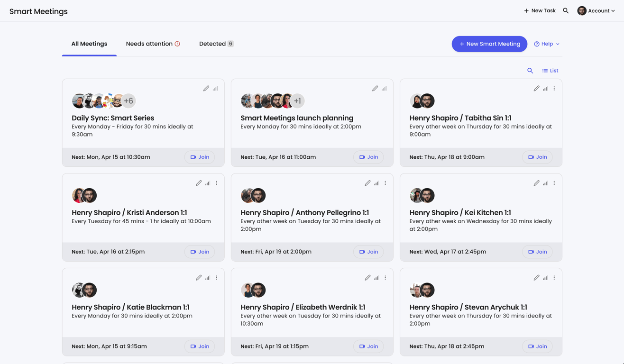Create a New Smart Meeting

[489, 44]
